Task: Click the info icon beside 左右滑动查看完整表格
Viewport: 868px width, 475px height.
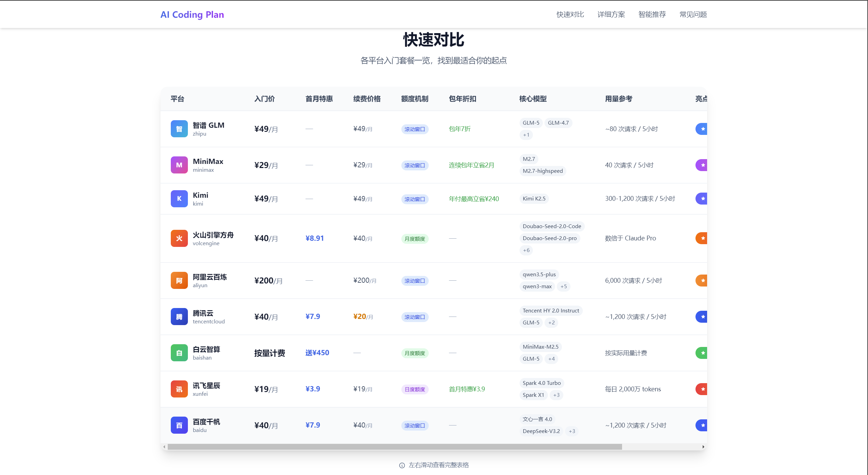Action: [x=402, y=465]
